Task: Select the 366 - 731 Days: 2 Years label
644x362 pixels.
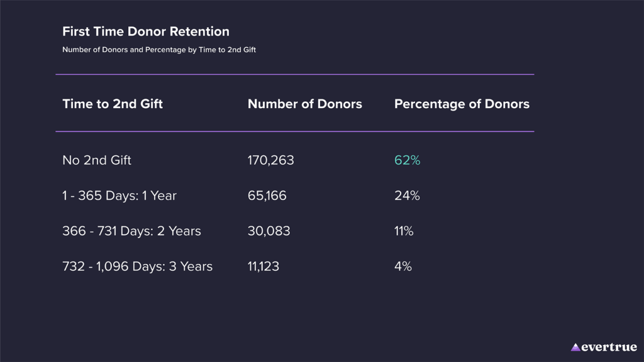Action: (x=131, y=231)
